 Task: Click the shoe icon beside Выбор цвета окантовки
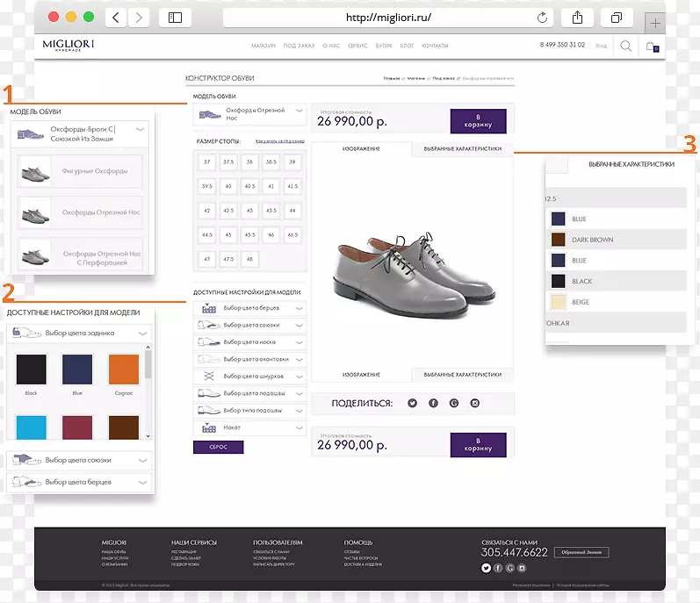click(x=209, y=359)
